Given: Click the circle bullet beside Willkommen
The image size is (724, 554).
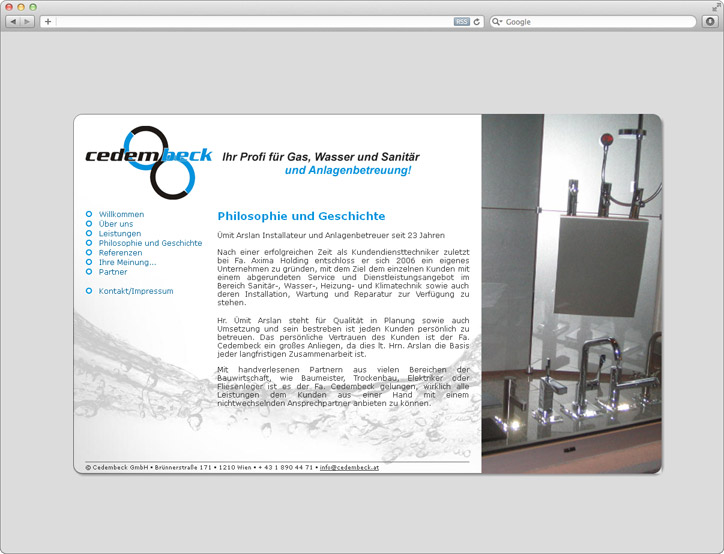Looking at the screenshot, I should [89, 214].
